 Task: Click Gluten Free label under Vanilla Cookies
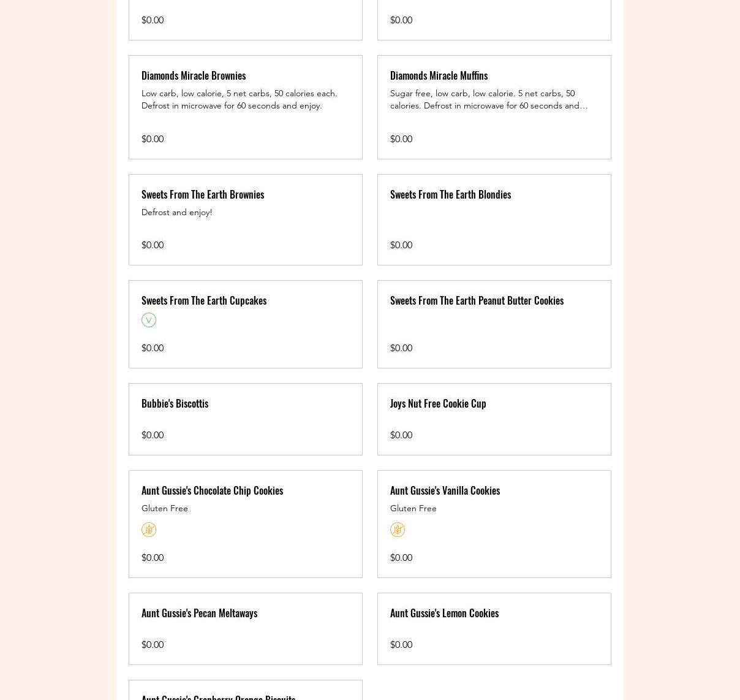(413, 508)
